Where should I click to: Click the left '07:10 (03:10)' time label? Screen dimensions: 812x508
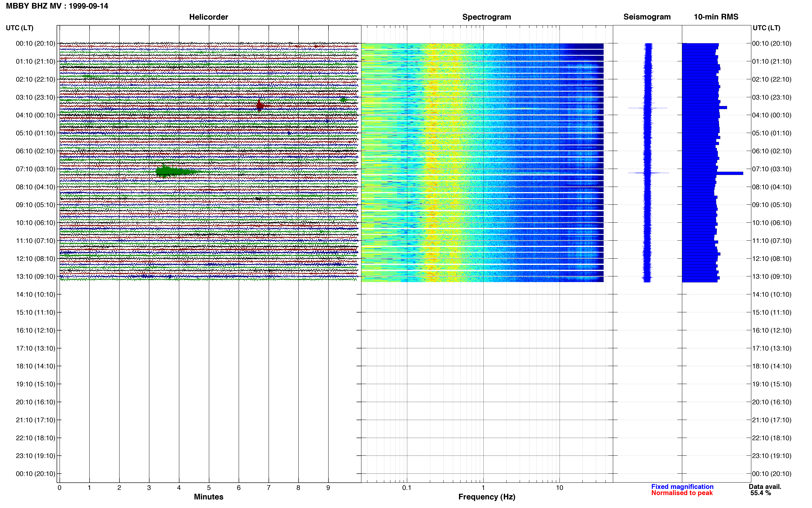pos(35,169)
